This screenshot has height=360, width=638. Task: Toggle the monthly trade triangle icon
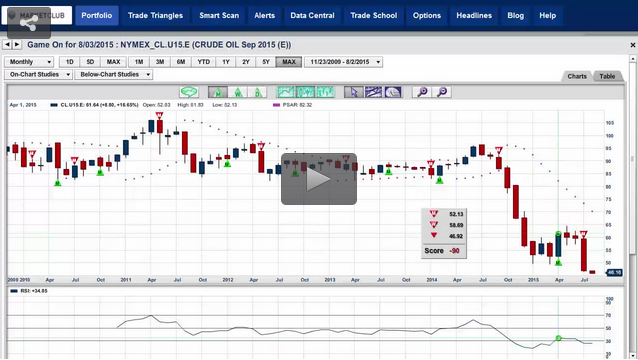click(218, 92)
